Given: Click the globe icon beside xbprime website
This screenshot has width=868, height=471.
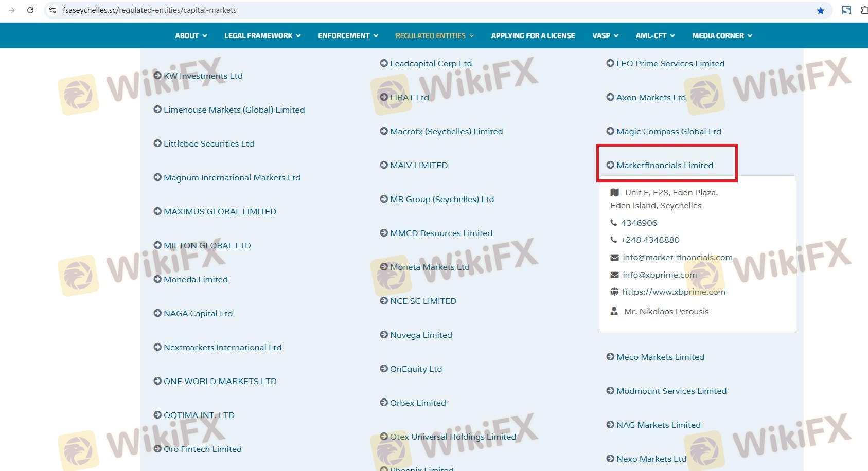Looking at the screenshot, I should 614,292.
